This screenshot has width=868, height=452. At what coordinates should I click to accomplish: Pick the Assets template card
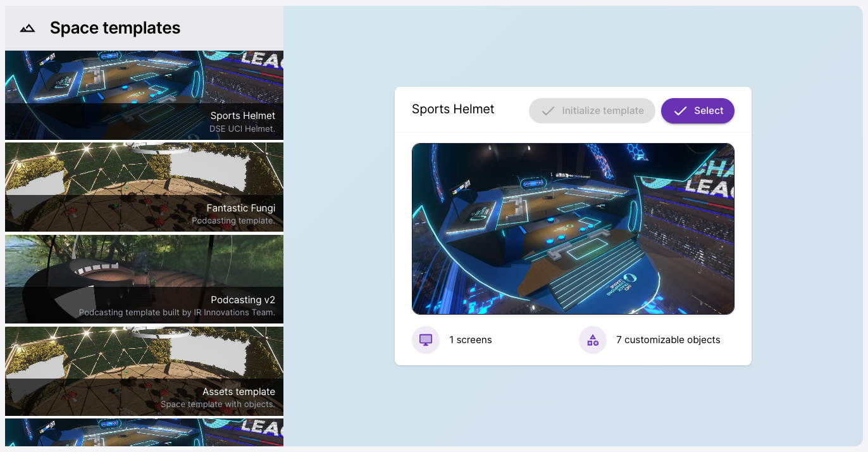(x=144, y=371)
